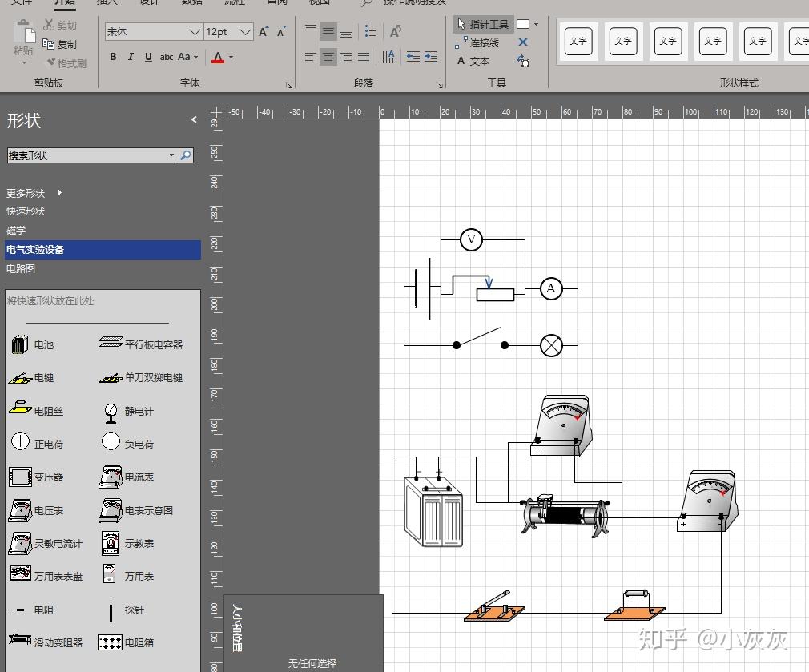The image size is (809, 672).
Task: Toggle italic text formatting
Action: 131,57
